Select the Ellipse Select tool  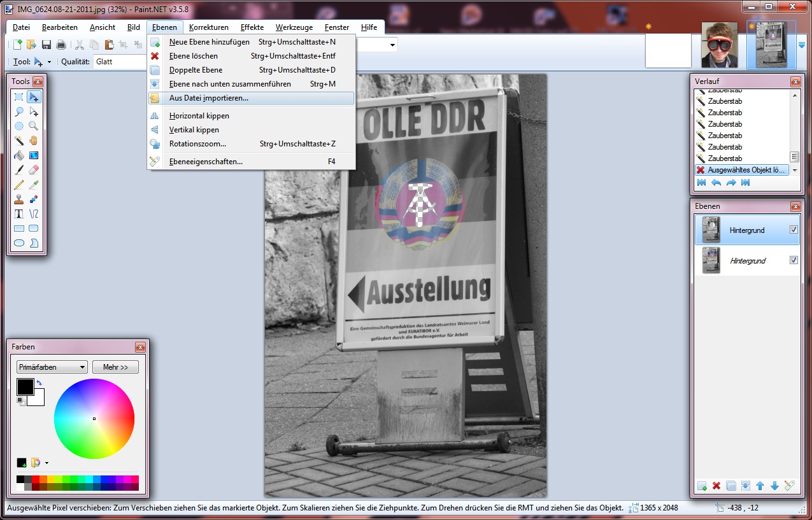coord(19,126)
